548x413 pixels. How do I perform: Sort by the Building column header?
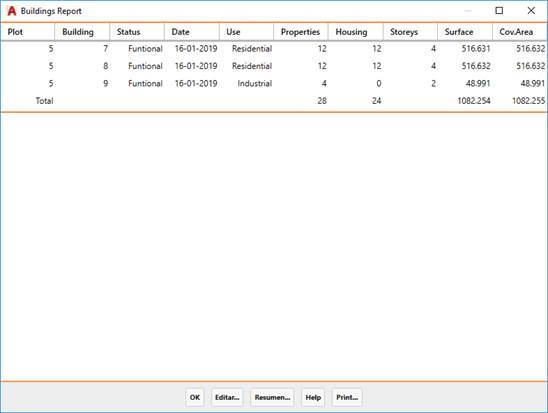coord(82,32)
